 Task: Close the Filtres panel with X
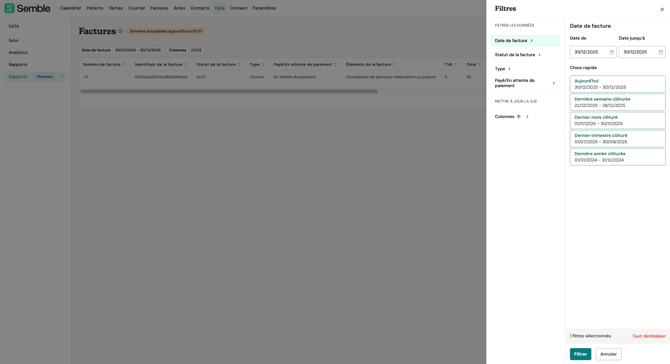click(662, 9)
